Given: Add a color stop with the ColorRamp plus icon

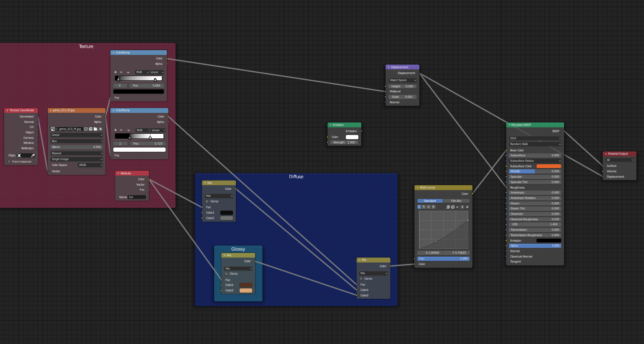Looking at the screenshot, I should coord(115,72).
